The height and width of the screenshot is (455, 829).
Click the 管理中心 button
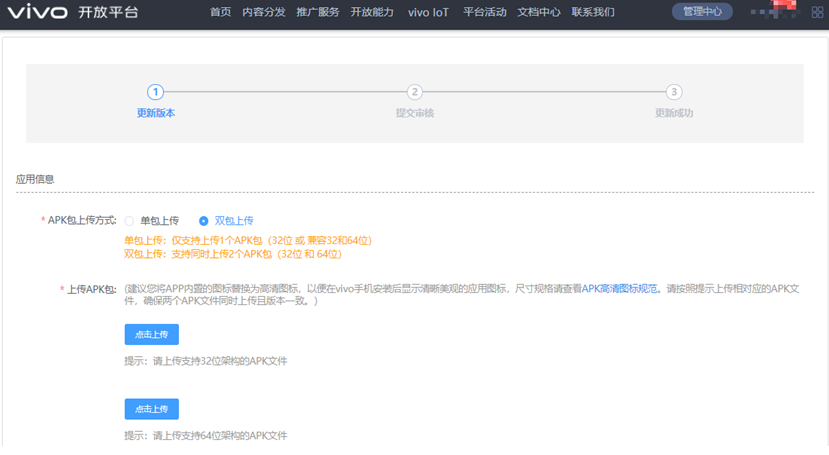coord(702,12)
